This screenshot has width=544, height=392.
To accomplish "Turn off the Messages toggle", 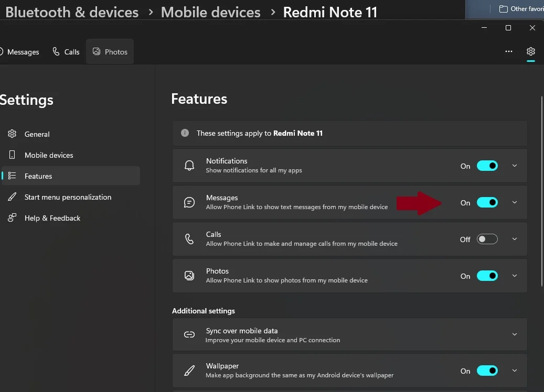I will 487,203.
